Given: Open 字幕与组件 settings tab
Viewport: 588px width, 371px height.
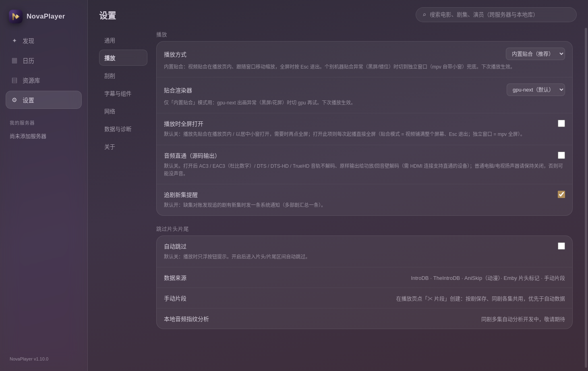Looking at the screenshot, I should point(123,94).
